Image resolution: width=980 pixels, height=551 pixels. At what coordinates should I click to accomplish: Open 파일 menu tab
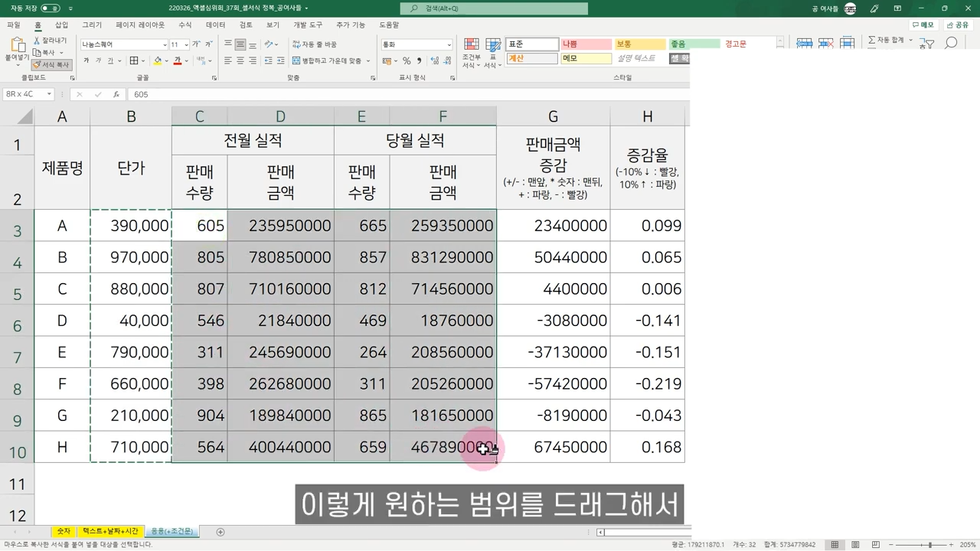[x=14, y=24]
